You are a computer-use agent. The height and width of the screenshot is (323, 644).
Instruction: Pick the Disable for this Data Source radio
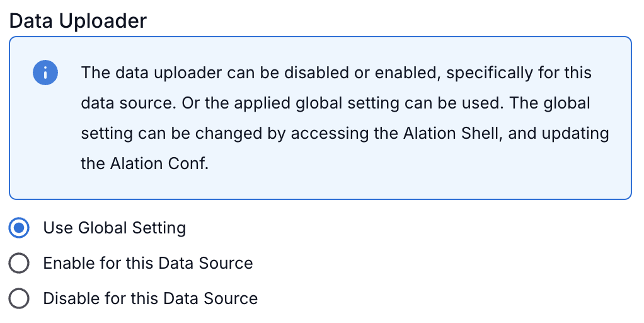tap(20, 298)
